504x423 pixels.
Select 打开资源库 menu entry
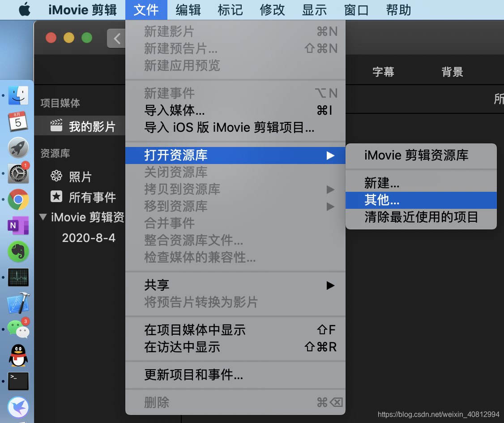click(235, 155)
